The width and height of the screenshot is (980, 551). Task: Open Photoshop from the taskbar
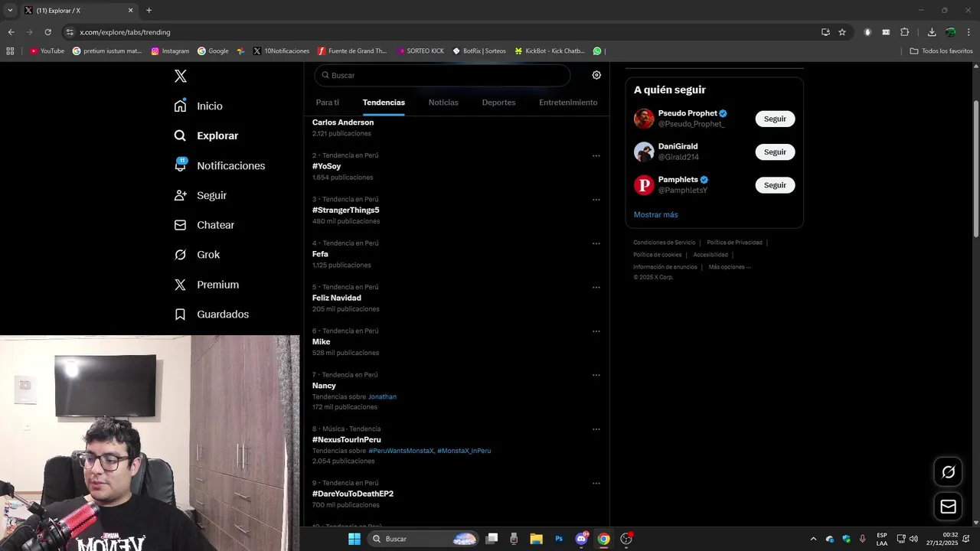click(559, 539)
